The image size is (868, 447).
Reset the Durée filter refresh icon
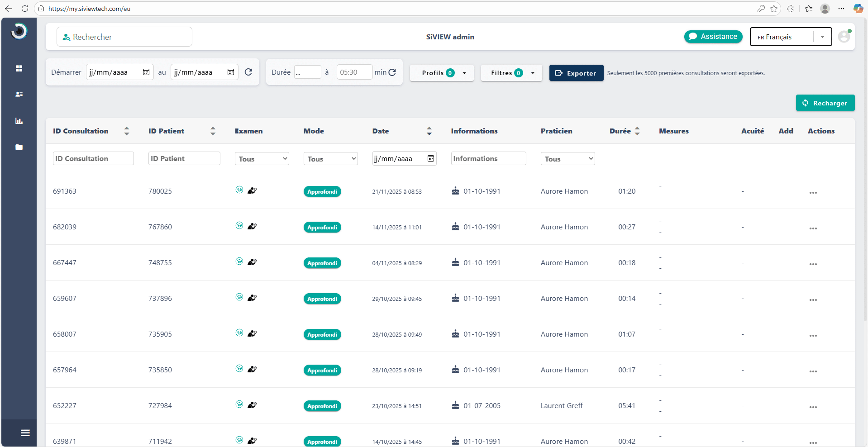point(392,72)
